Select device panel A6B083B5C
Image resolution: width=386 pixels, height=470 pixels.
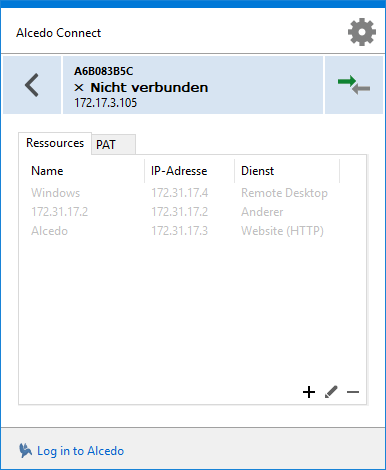click(193, 85)
